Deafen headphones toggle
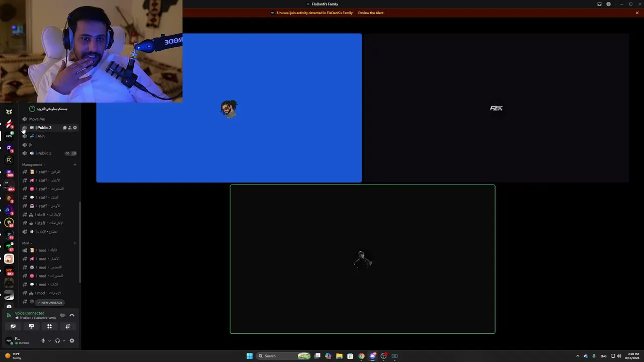 tap(57, 341)
